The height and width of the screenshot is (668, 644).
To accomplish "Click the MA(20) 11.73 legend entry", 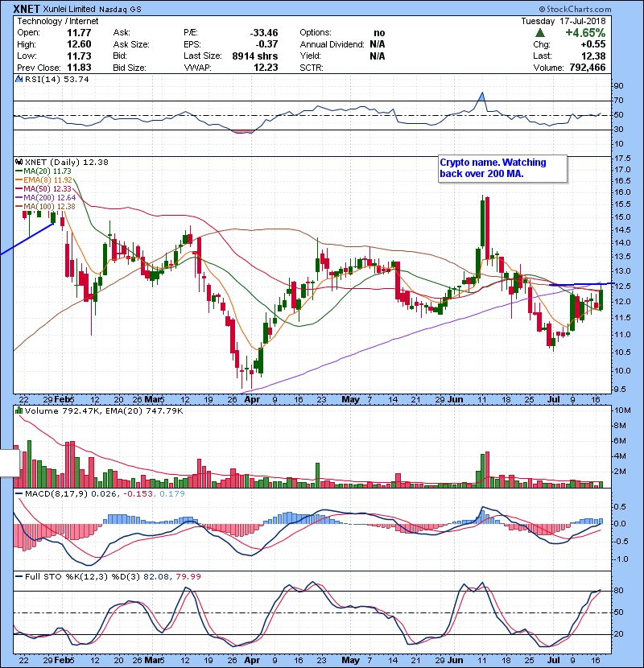I will click(47, 171).
